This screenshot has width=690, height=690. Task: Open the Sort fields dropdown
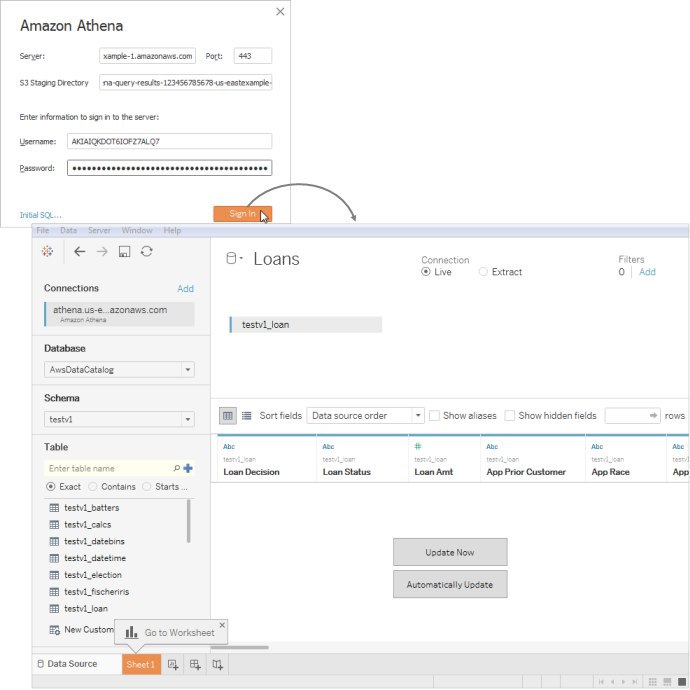[366, 416]
